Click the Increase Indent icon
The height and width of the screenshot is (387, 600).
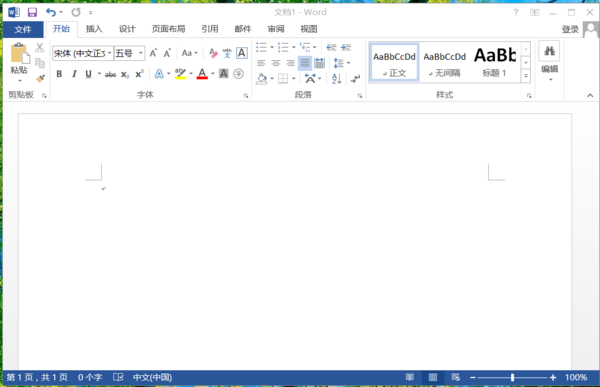(x=346, y=47)
